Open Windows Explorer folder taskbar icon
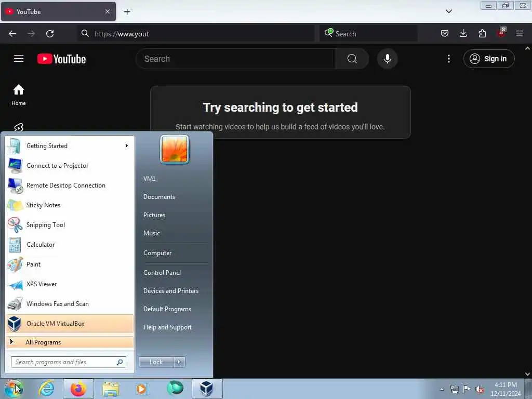 point(111,389)
